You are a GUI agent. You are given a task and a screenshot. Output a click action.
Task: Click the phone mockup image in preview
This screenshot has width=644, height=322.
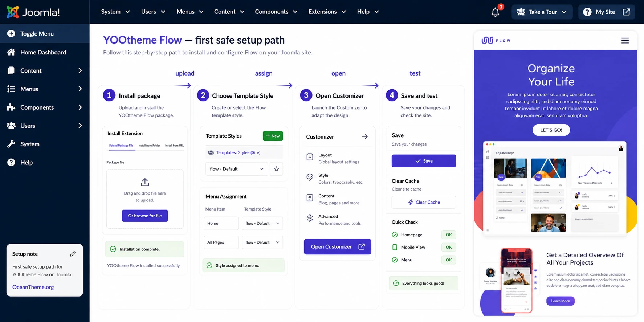coord(516,280)
